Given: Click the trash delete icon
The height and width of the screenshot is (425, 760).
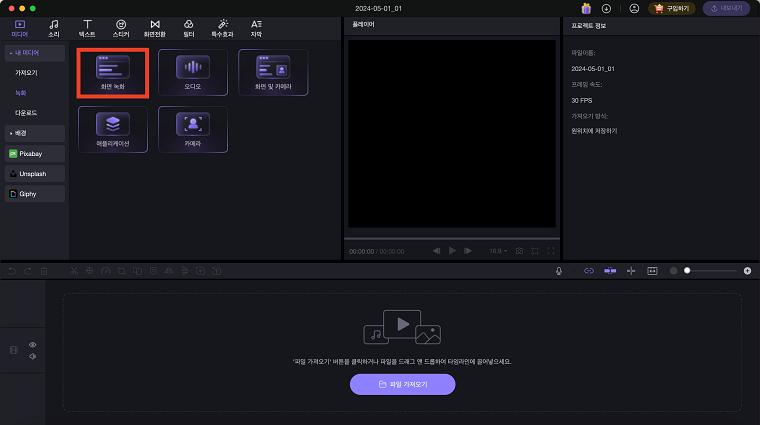Looking at the screenshot, I should click(44, 271).
